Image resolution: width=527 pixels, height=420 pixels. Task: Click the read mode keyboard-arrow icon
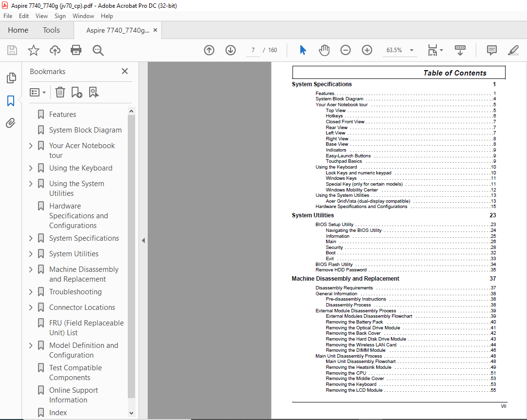pyautogui.click(x=460, y=50)
